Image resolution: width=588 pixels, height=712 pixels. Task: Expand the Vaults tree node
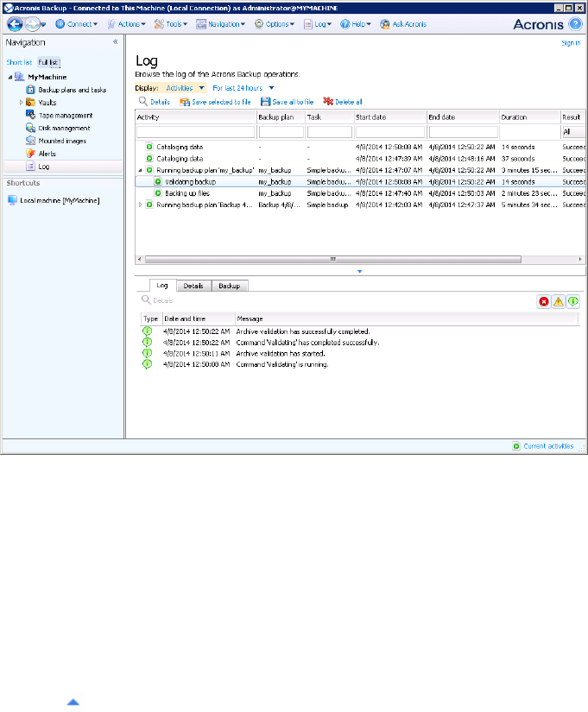pos(21,103)
